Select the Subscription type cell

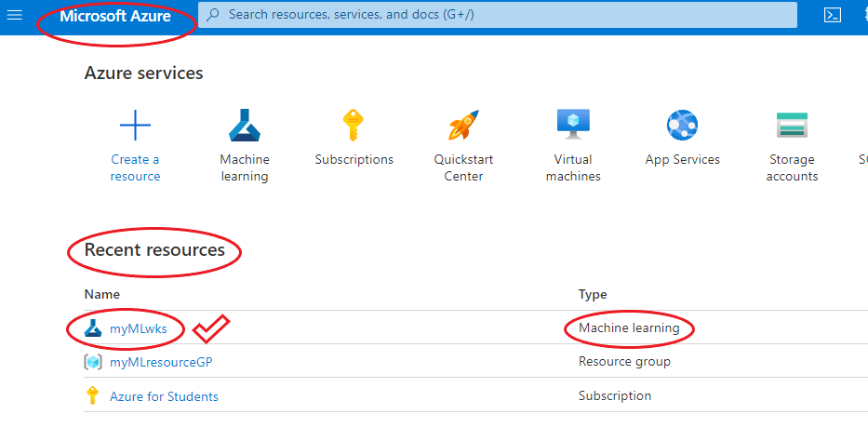pyautogui.click(x=615, y=395)
